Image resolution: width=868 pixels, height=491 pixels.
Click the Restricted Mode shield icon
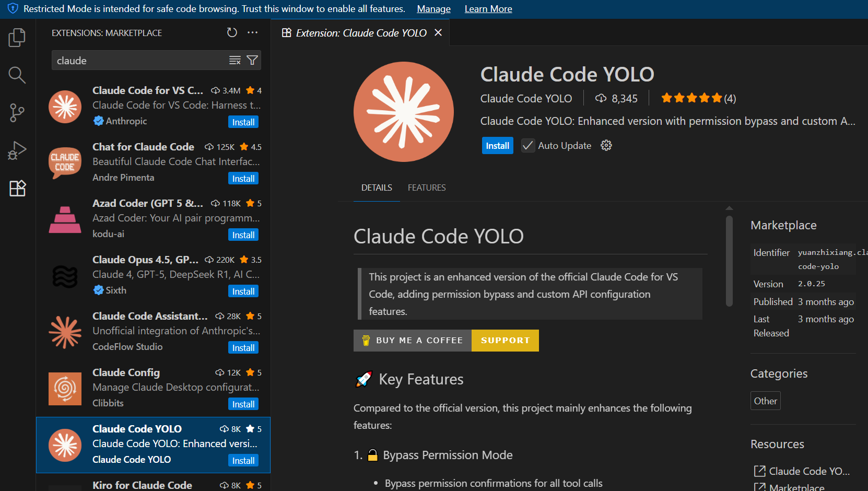[11, 8]
